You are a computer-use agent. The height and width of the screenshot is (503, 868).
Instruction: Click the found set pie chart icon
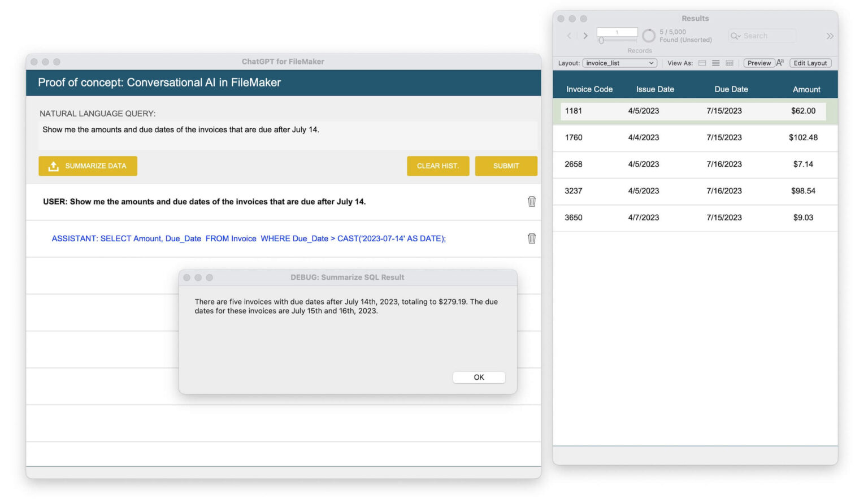pyautogui.click(x=649, y=36)
